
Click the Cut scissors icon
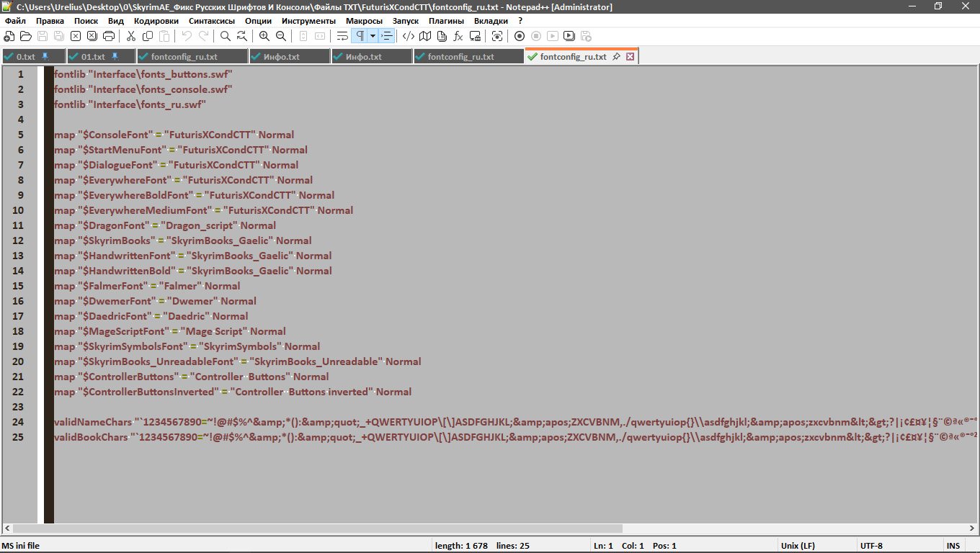click(131, 36)
